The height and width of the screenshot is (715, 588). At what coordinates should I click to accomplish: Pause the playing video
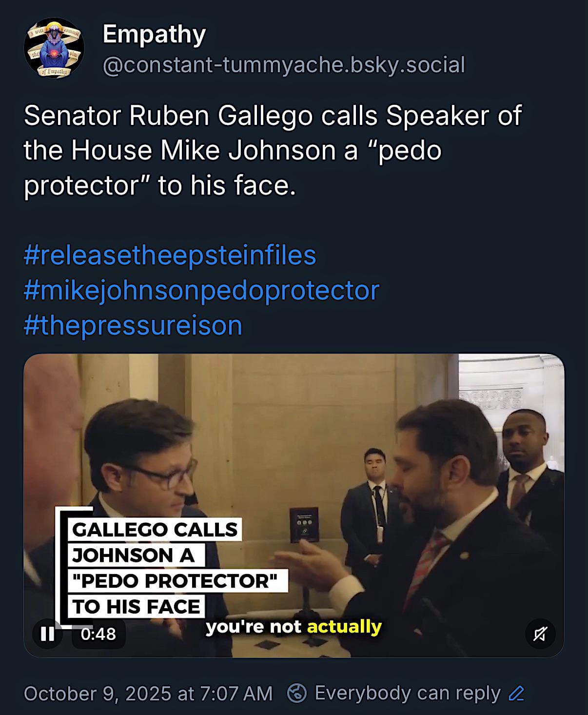[47, 634]
